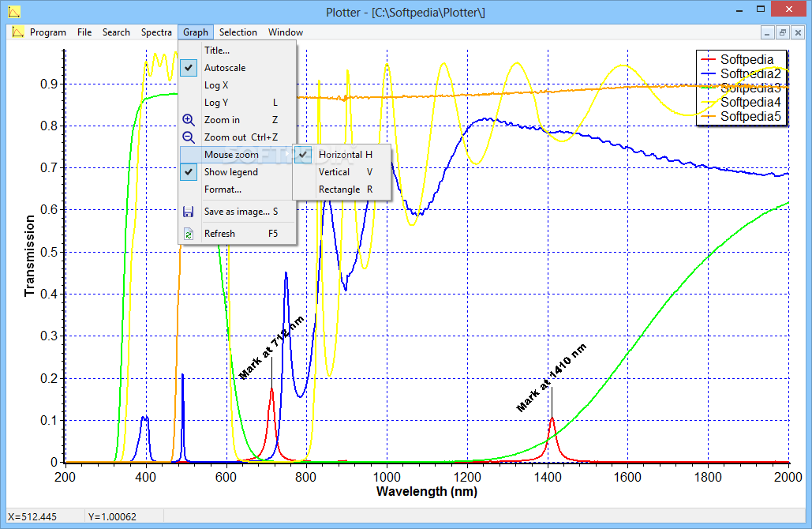Open the Search menu
Viewport: 812px width, 529px height.
pos(116,32)
